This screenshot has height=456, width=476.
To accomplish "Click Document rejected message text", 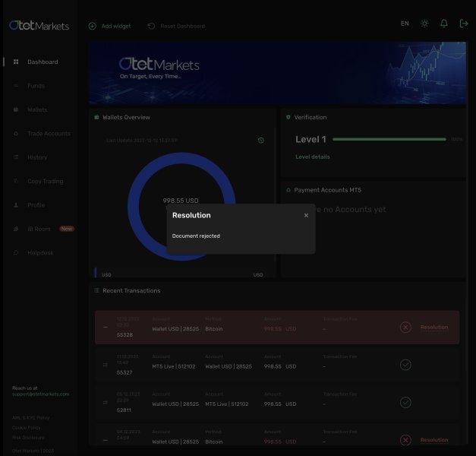I will tap(196, 236).
